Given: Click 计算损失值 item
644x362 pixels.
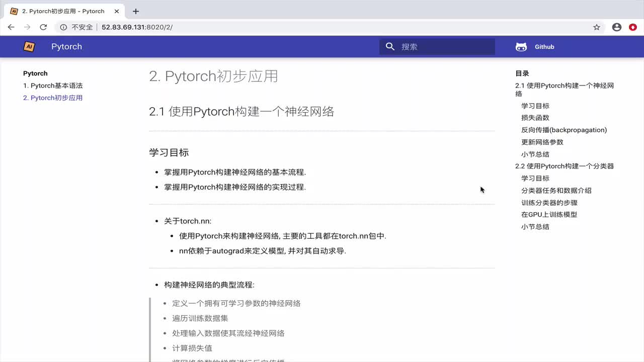Looking at the screenshot, I should 192,348.
